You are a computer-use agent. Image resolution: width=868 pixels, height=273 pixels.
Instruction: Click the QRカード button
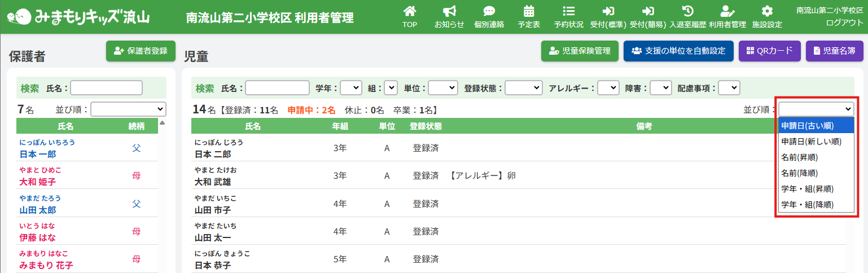click(770, 51)
